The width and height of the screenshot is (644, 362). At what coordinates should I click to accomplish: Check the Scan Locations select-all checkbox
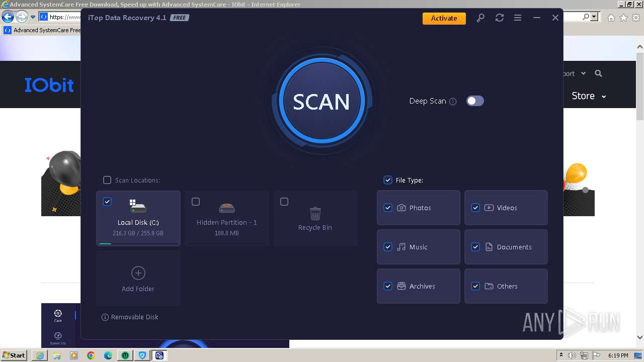pos(107,180)
